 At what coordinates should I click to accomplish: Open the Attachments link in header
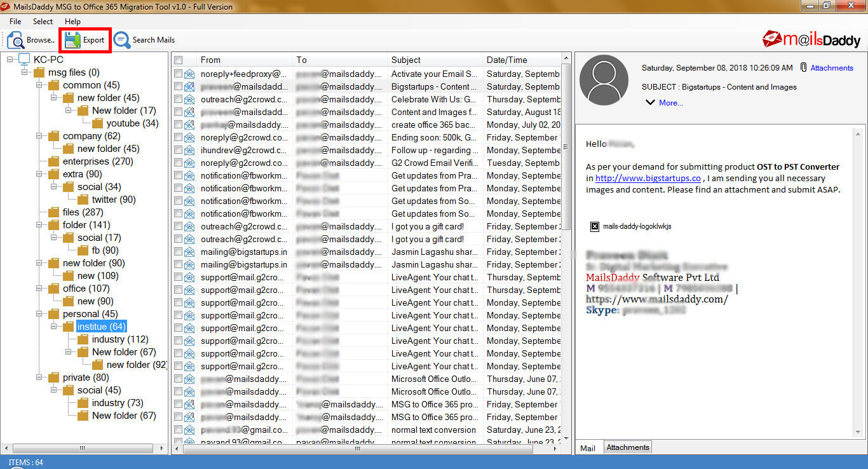click(x=832, y=68)
